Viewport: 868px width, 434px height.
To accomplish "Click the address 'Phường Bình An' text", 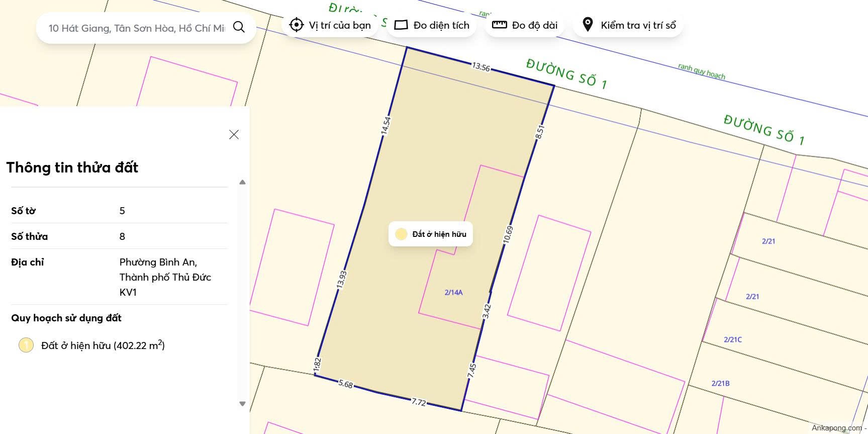I will pos(158,262).
